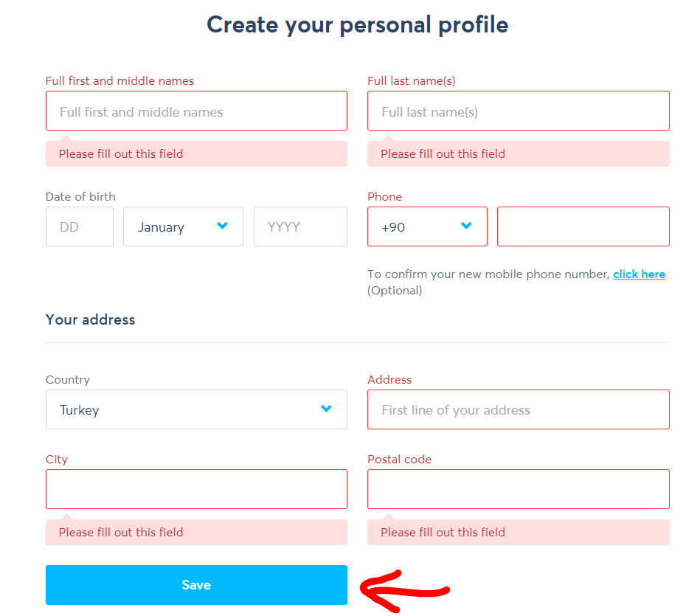Click the chevron arrow in the January selector

click(x=222, y=226)
